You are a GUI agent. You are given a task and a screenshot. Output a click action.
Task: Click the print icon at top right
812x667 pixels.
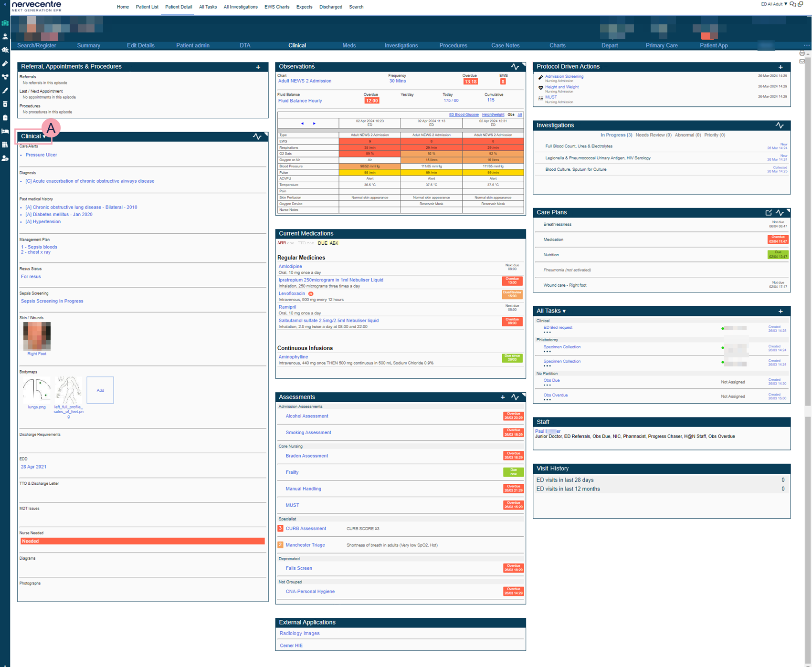click(x=802, y=53)
